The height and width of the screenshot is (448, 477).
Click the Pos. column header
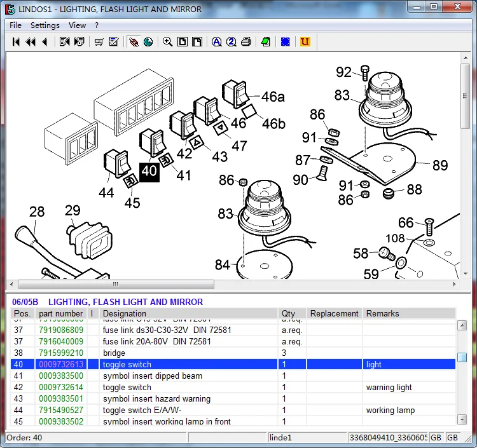(22, 313)
